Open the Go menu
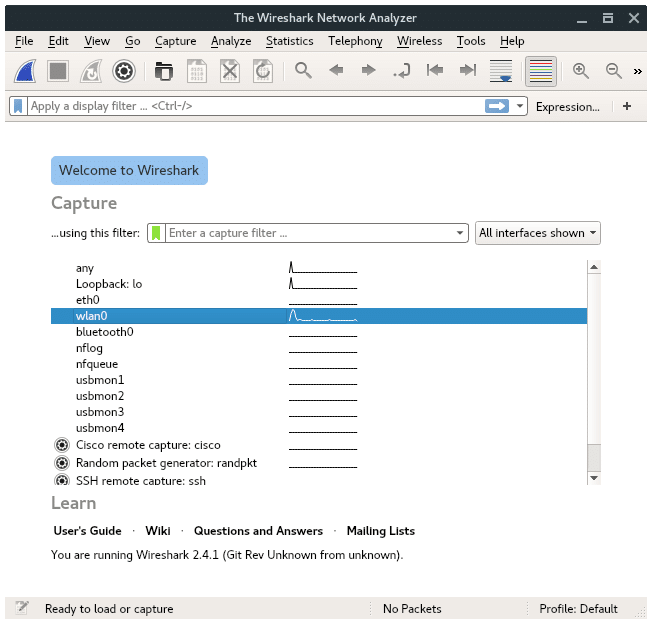This screenshot has width=656, height=628. click(133, 41)
